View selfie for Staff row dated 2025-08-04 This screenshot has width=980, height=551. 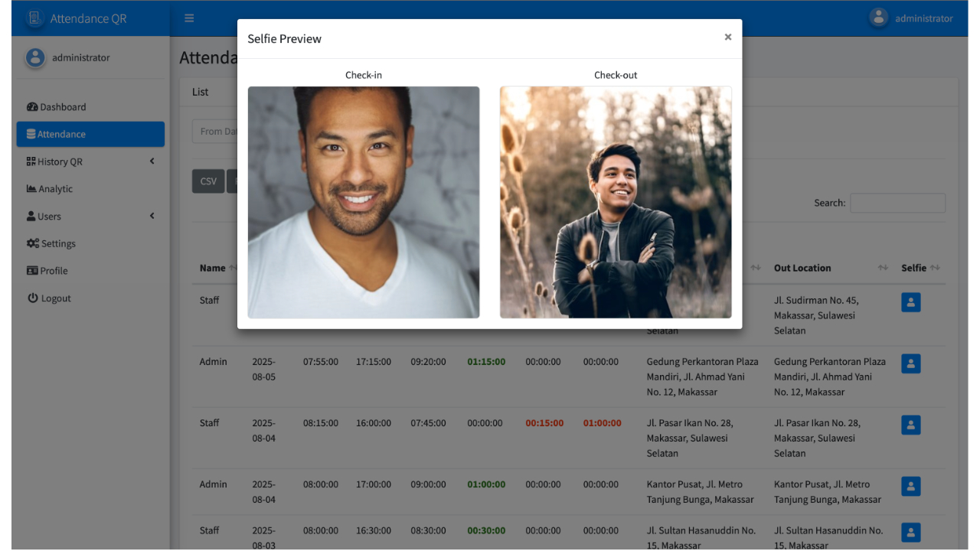click(911, 425)
